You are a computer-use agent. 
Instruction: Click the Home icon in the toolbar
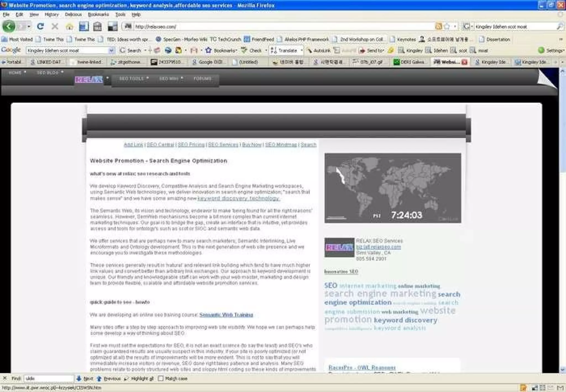point(69,27)
